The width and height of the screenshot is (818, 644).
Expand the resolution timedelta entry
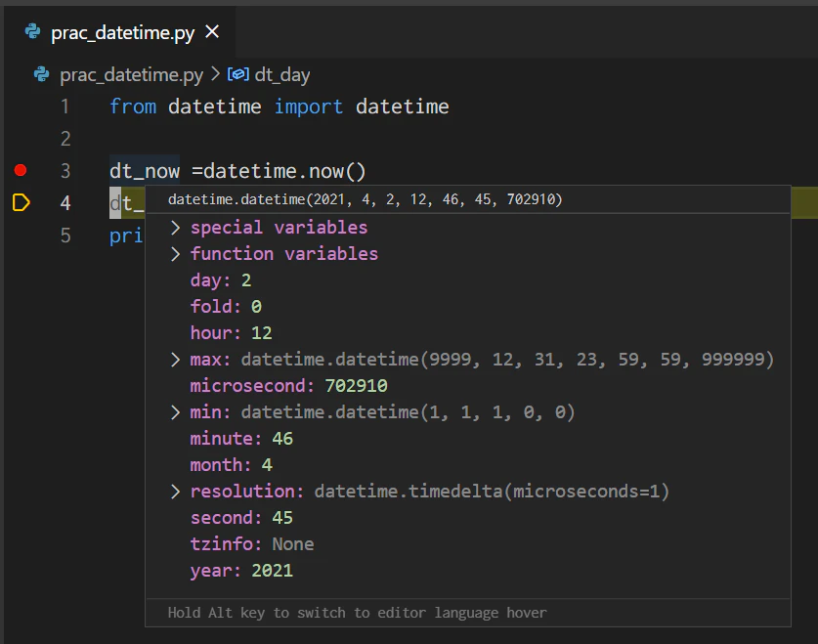(175, 492)
